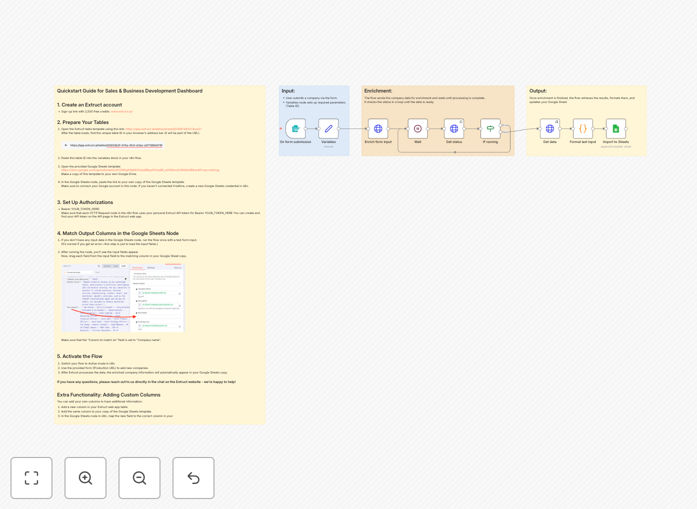The image size is (697, 509).
Task: Click the Enrichment sticky note heading
Action: click(378, 91)
